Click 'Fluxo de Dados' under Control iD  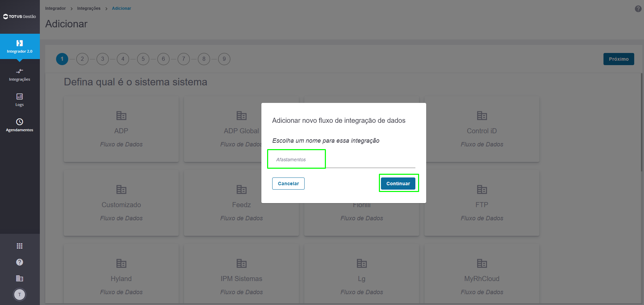482,144
